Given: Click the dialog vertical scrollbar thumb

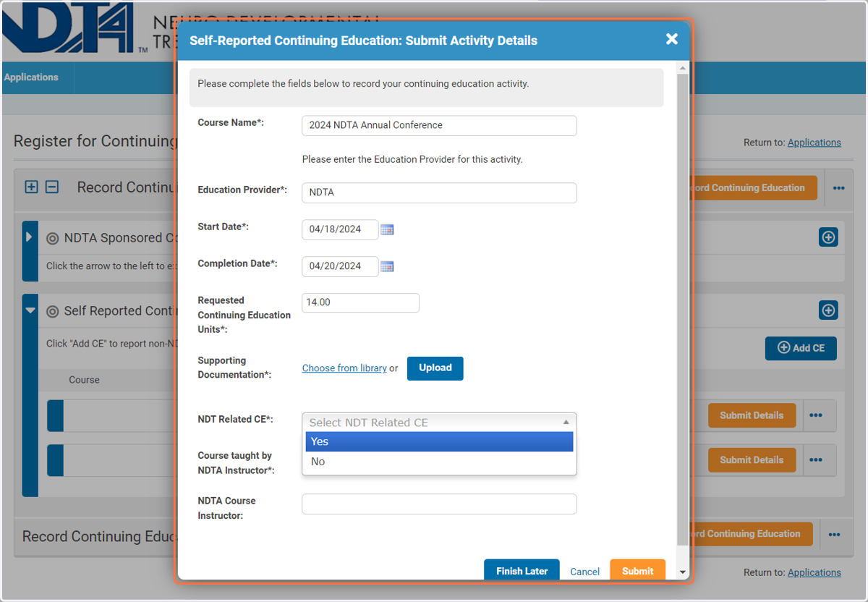Looking at the screenshot, I should click(x=683, y=309).
